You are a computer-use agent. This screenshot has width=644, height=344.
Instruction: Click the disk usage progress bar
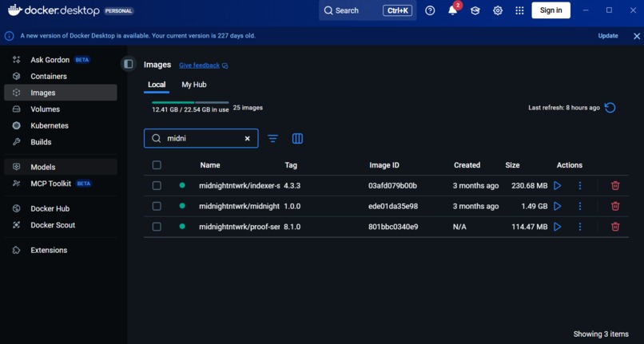pyautogui.click(x=190, y=102)
